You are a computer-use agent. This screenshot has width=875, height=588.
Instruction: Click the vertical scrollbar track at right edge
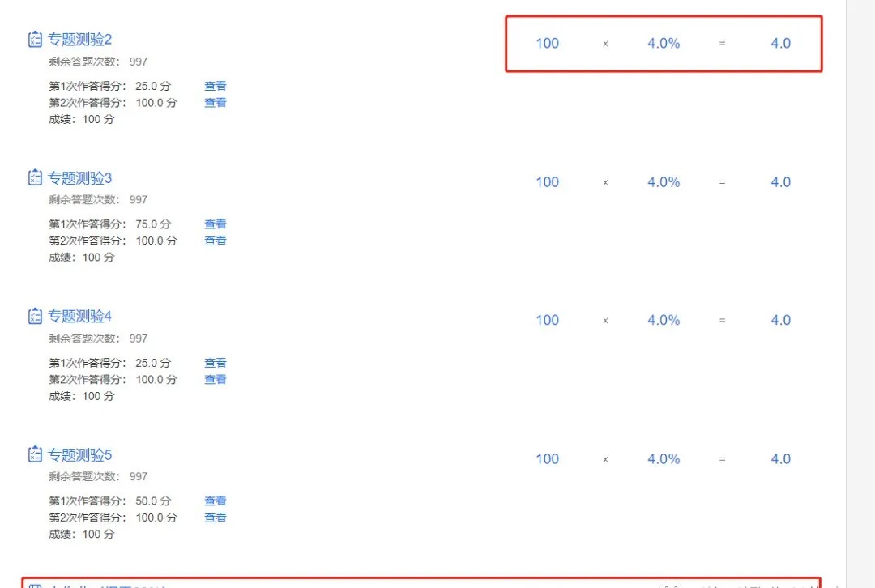pyautogui.click(x=860, y=294)
